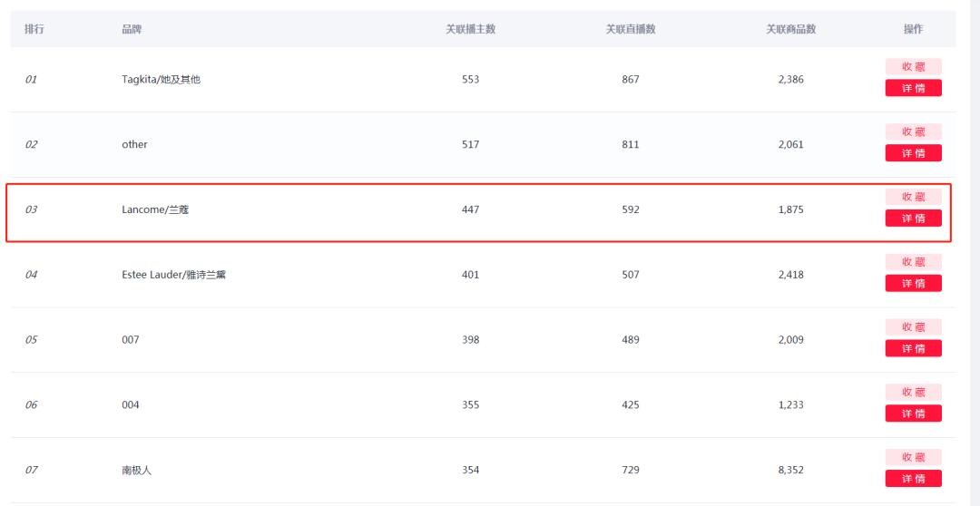Click the Lancome/兰蔻 brand name
The height and width of the screenshot is (506, 980).
[155, 209]
